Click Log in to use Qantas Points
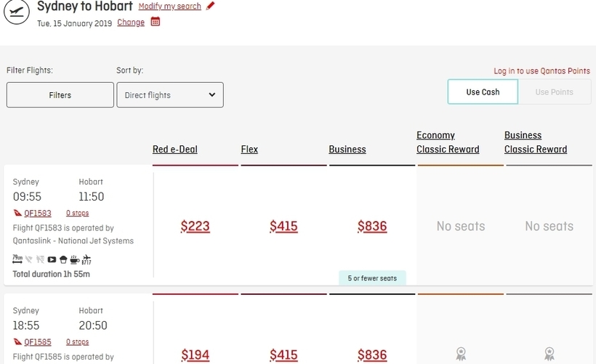 [541, 71]
